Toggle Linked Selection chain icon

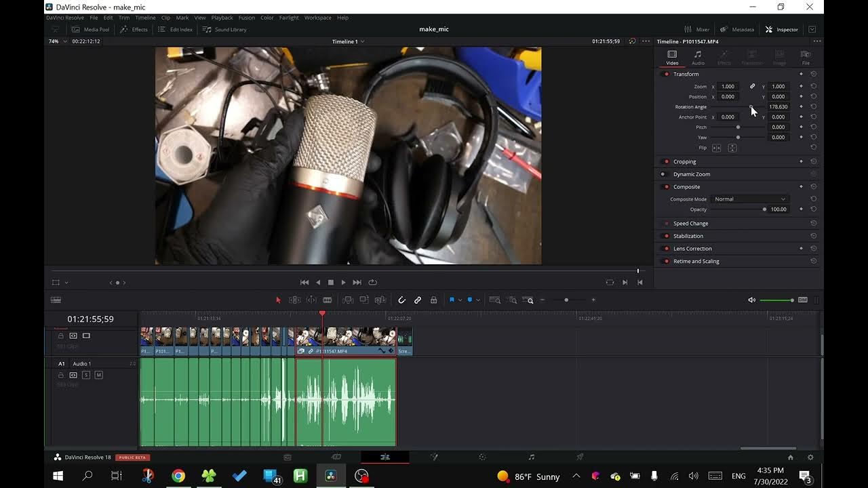418,300
